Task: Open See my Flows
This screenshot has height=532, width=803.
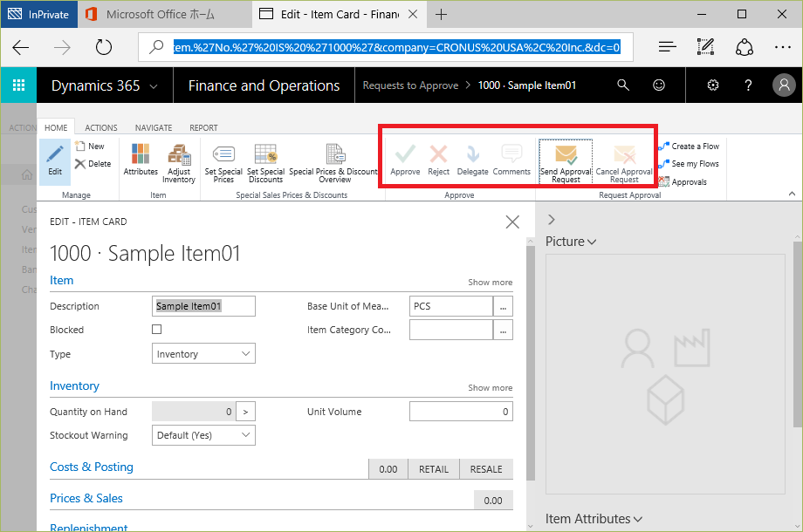Action: click(x=690, y=164)
